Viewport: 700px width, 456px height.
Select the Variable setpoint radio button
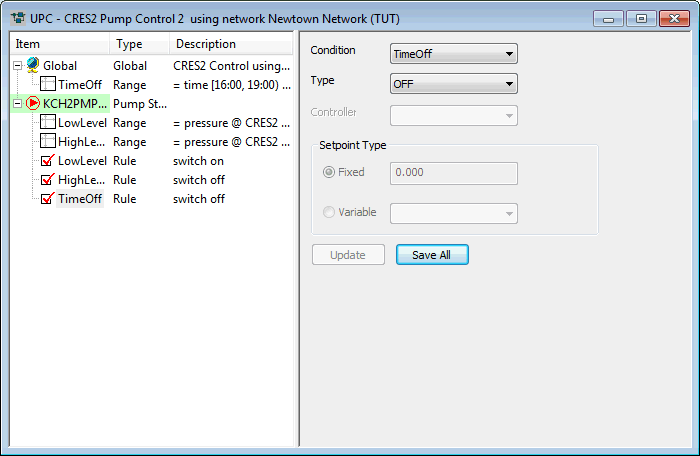click(328, 212)
